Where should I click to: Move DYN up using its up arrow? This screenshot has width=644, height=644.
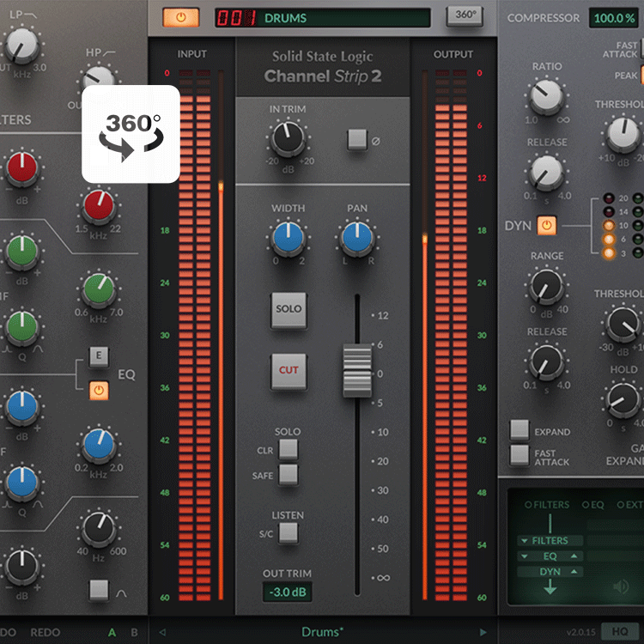point(574,571)
